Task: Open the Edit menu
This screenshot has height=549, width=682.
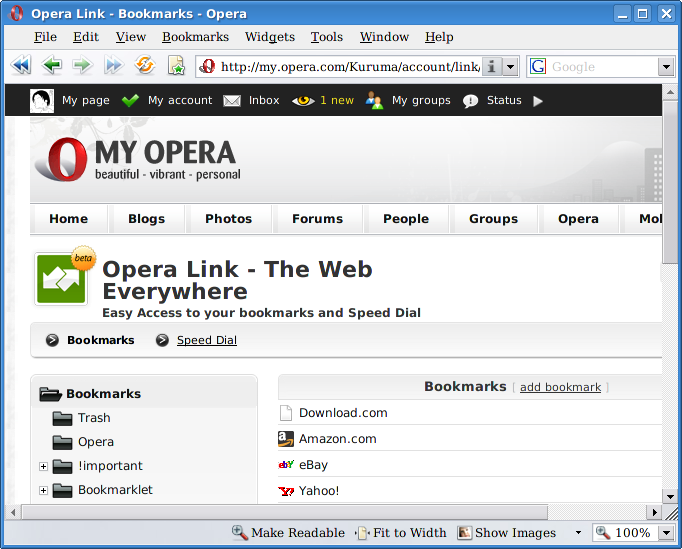Action: (86, 37)
